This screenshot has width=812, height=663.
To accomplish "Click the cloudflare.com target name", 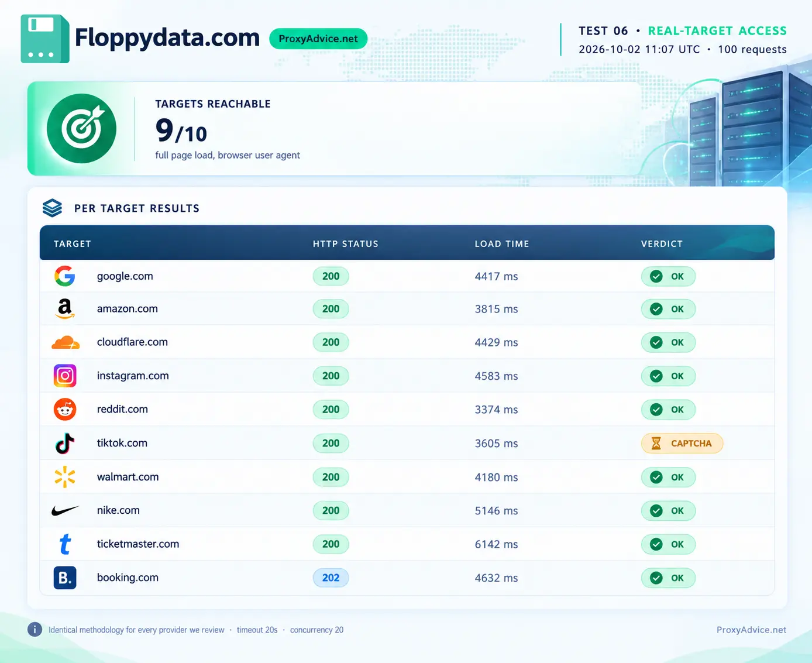I will (x=132, y=342).
